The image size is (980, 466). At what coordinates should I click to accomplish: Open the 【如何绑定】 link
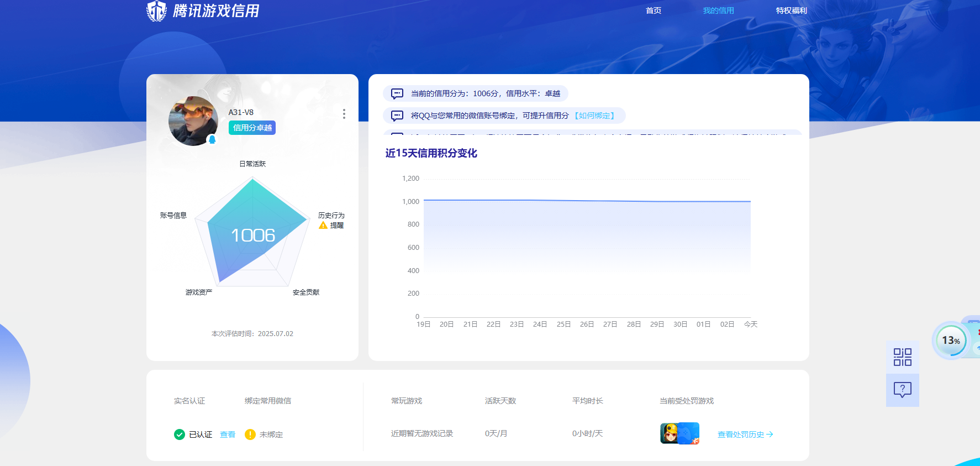[594, 116]
